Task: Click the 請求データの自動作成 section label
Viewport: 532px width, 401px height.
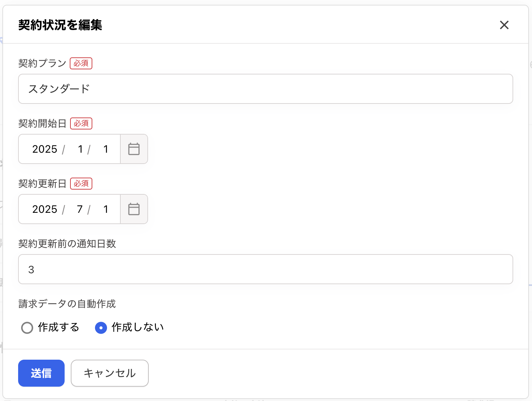Action: point(67,304)
